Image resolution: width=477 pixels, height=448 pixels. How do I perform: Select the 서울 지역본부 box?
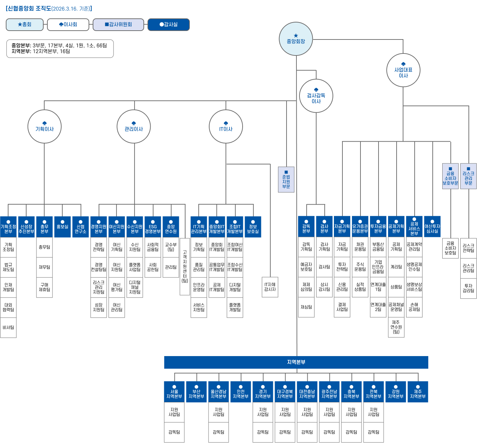pos(174,392)
